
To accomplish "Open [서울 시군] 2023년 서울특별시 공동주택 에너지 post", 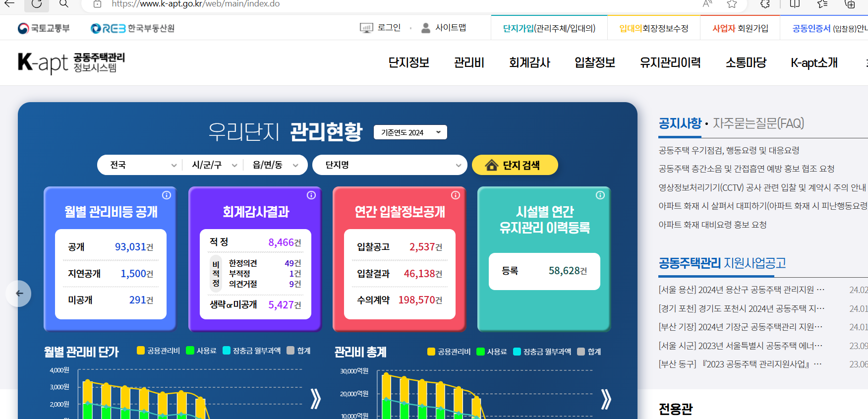I will pos(741,346).
